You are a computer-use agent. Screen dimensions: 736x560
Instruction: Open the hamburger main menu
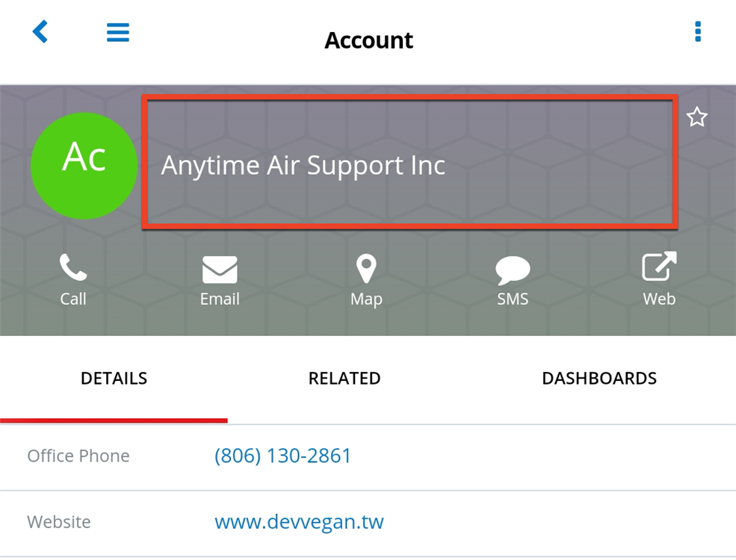click(x=118, y=32)
